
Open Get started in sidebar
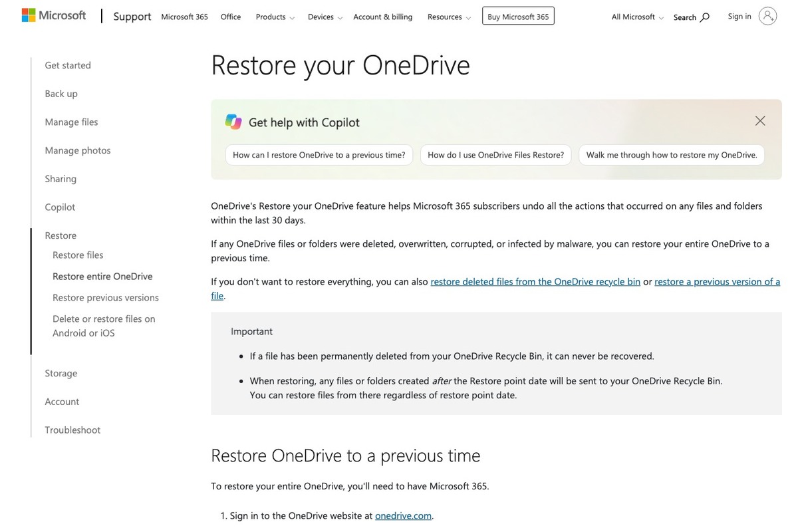click(x=68, y=65)
